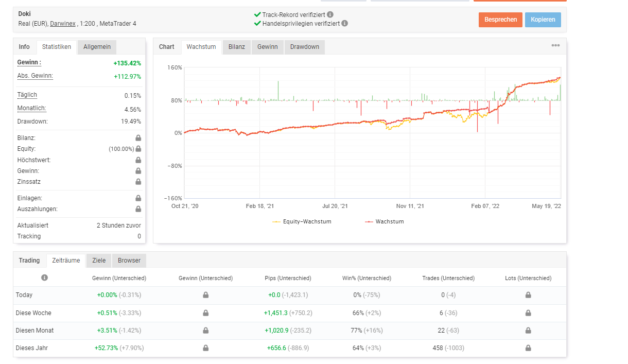Click the lock icon next to Zinssatz
Image resolution: width=628 pixels, height=364 pixels.
tap(138, 182)
